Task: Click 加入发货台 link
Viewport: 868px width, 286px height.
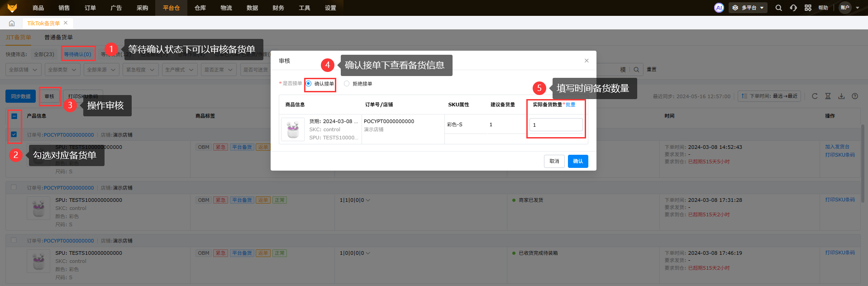Action: click(x=837, y=147)
